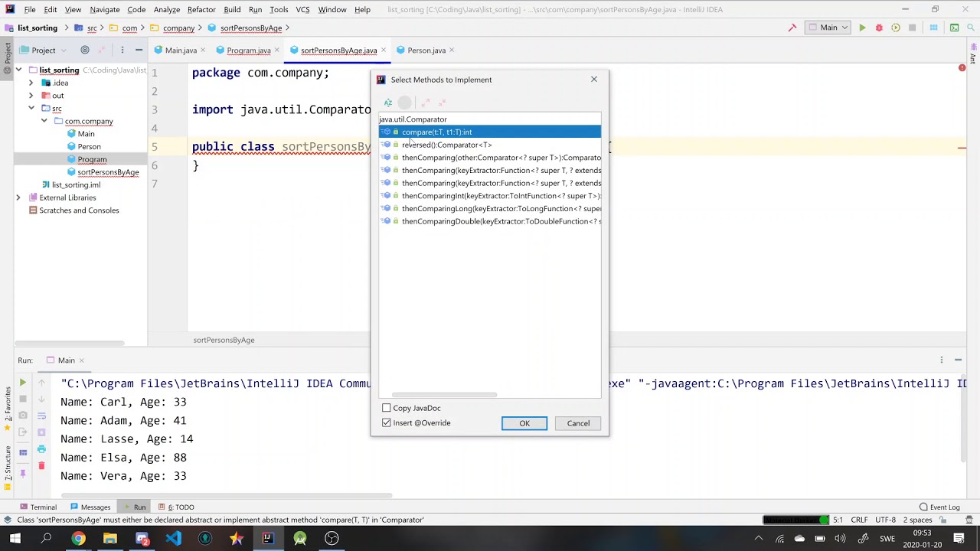This screenshot has height=551, width=980.
Task: Select sortPersonsByAge class in project tree
Action: (102, 172)
